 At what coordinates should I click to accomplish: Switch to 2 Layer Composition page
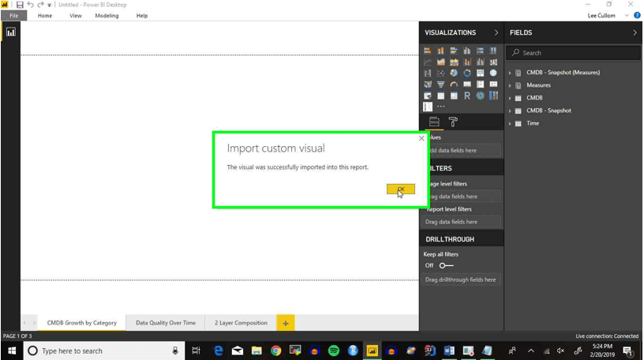point(241,323)
